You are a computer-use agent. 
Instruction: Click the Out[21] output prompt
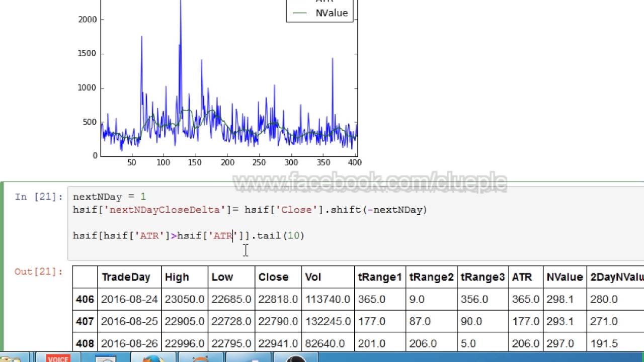(39, 271)
